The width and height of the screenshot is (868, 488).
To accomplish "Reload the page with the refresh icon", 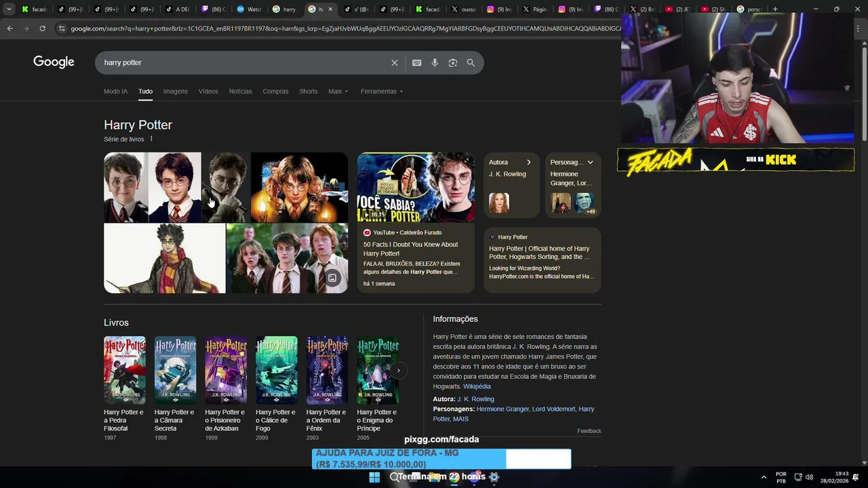I will tap(42, 28).
